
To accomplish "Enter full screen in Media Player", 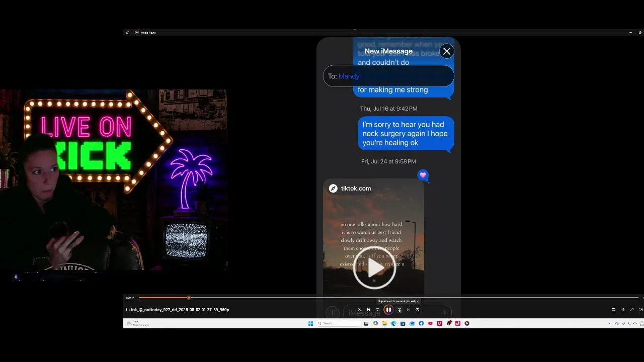I will [632, 310].
